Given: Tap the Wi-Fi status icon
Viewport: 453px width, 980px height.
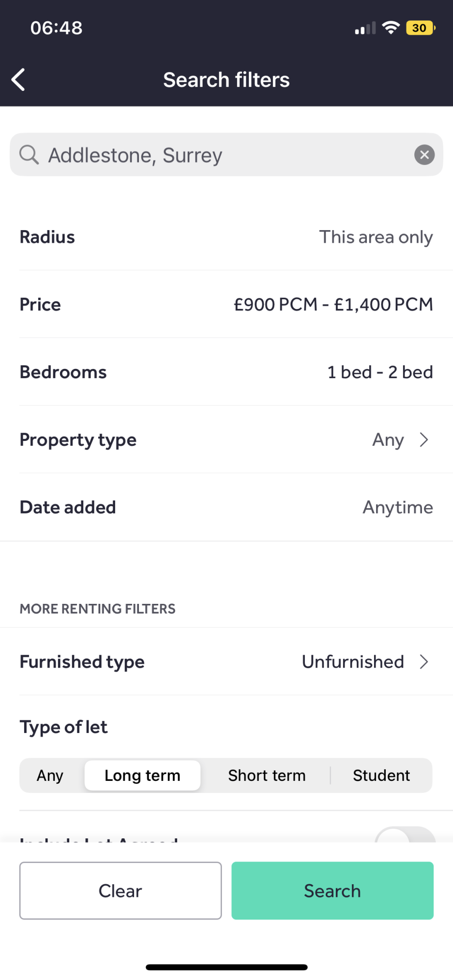Looking at the screenshot, I should pos(391,28).
